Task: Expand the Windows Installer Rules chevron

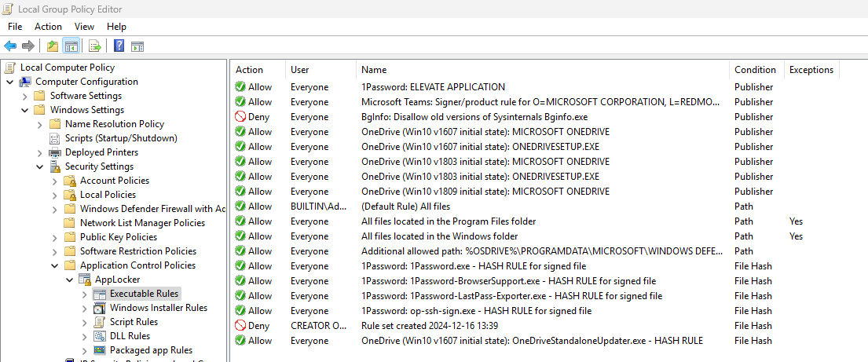Action: [x=85, y=309]
